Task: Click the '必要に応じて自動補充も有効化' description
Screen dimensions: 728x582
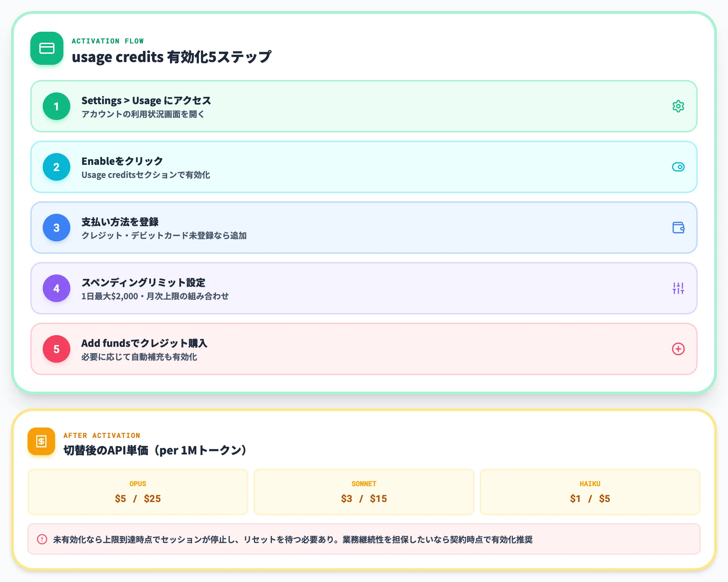Action: click(139, 357)
